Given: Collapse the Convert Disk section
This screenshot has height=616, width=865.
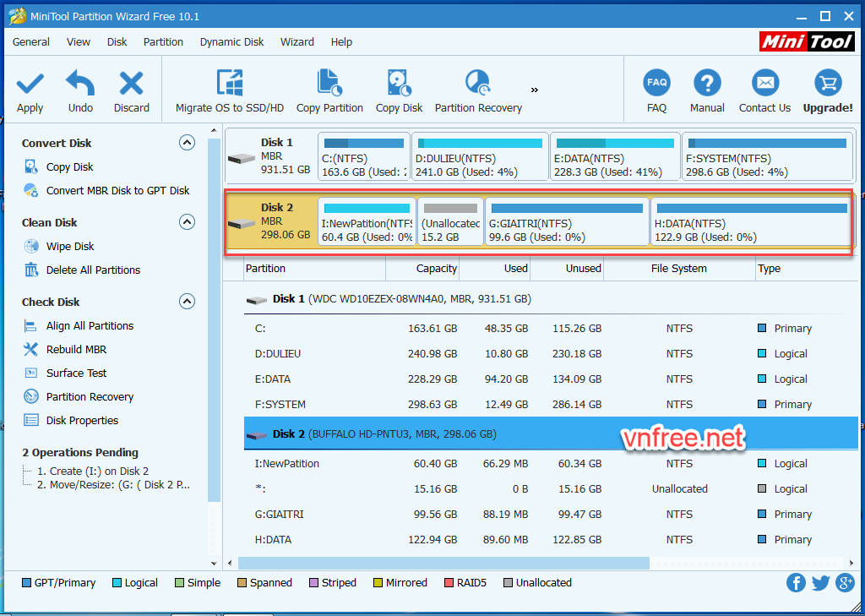Looking at the screenshot, I should [x=188, y=143].
